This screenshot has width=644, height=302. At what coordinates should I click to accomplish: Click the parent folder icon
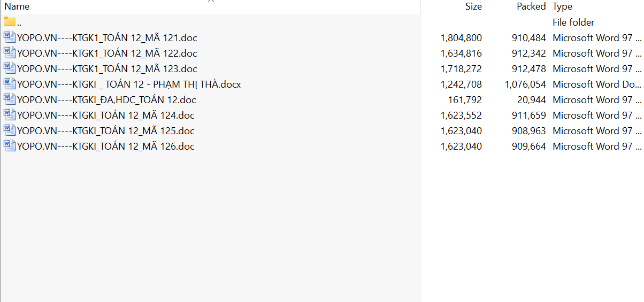click(10, 22)
